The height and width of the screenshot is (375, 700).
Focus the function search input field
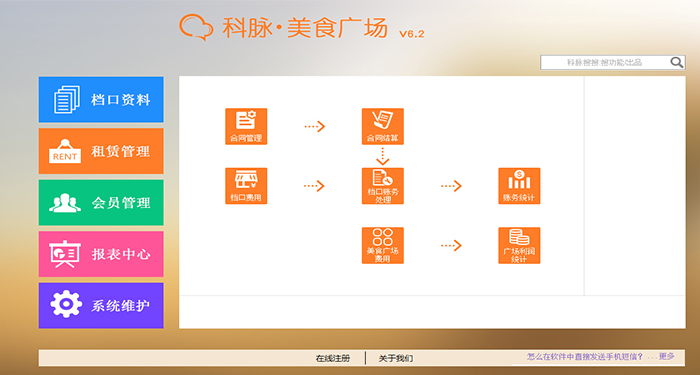tap(604, 62)
